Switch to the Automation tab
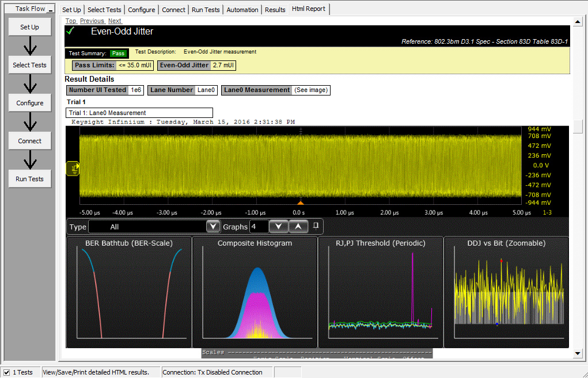 (242, 10)
